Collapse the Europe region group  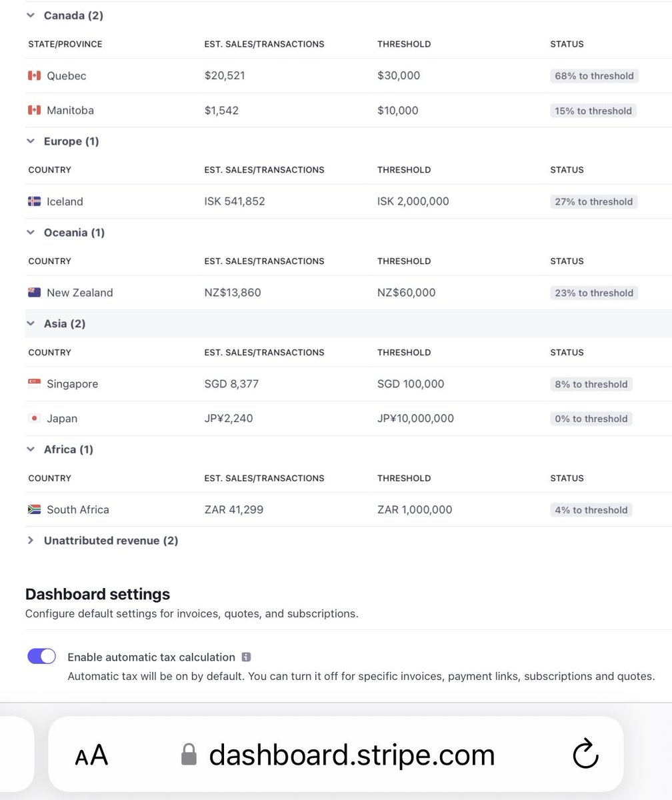[x=31, y=141]
